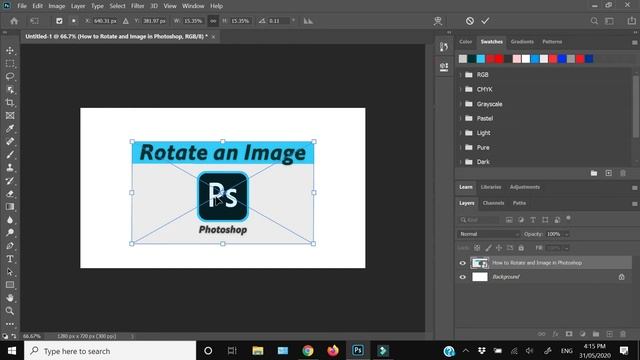This screenshot has width=640, height=360.
Task: Select the Rectangle shape tool
Action: tap(10, 285)
